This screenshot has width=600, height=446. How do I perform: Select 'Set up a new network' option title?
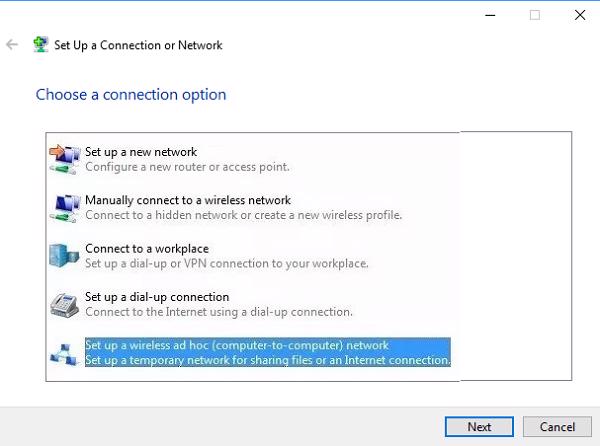(x=141, y=152)
